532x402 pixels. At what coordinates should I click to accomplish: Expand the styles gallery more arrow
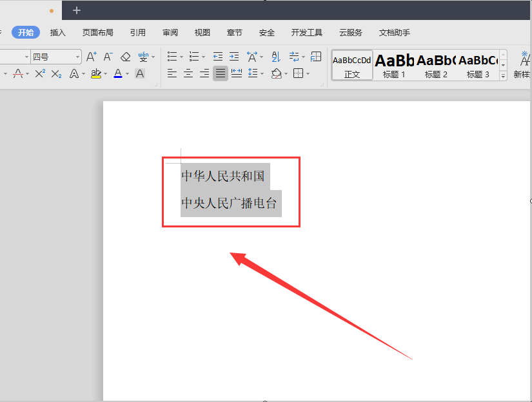point(503,76)
